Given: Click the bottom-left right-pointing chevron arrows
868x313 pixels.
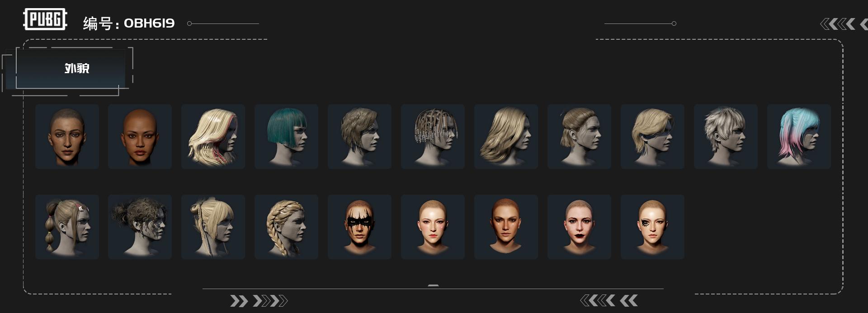Looking at the screenshot, I should [259, 301].
